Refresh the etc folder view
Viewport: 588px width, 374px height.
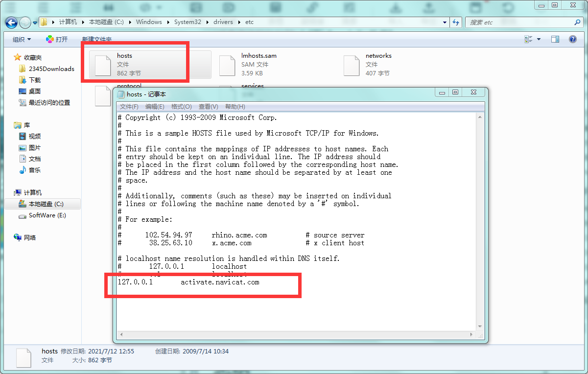pyautogui.click(x=456, y=22)
